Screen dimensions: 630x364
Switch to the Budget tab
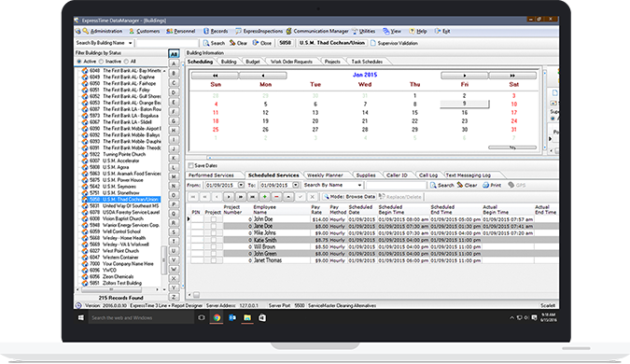[x=253, y=62]
